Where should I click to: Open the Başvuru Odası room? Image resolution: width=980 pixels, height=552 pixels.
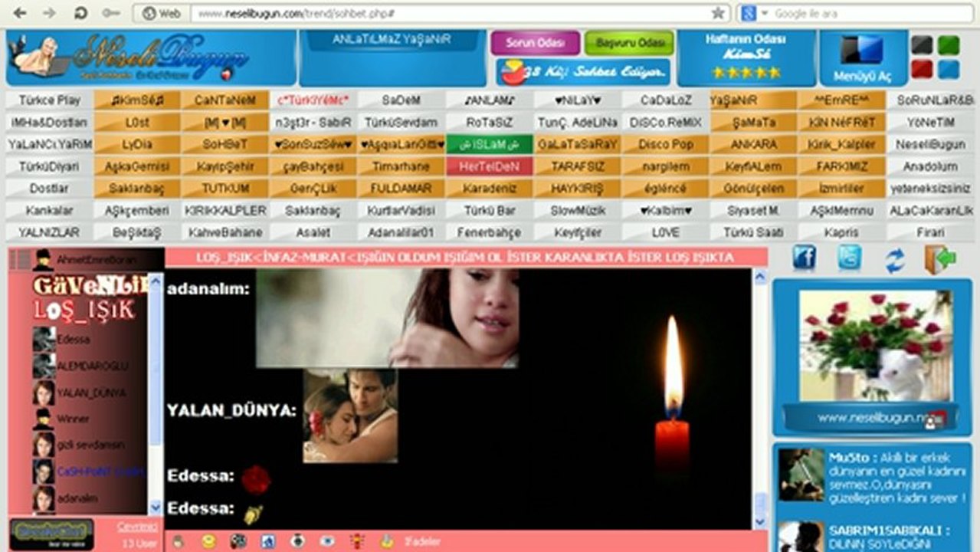(x=629, y=43)
